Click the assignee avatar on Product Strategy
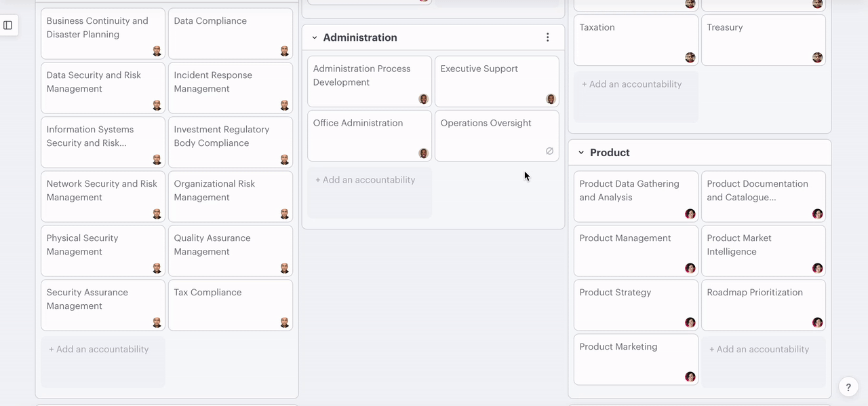 click(690, 322)
